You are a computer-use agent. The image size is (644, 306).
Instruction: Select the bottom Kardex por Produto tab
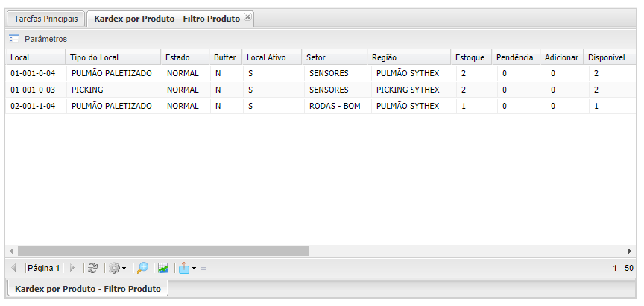tap(88, 288)
